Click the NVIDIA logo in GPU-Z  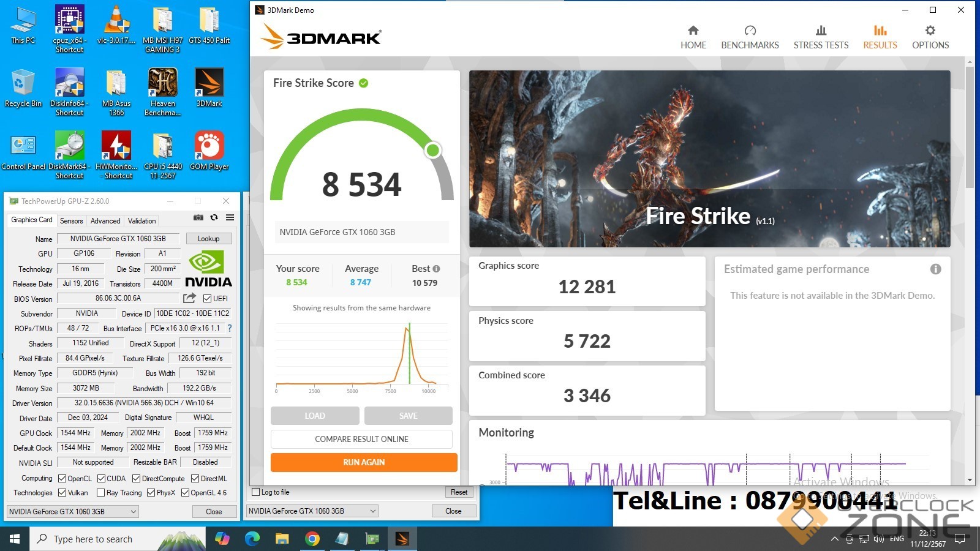click(x=208, y=269)
